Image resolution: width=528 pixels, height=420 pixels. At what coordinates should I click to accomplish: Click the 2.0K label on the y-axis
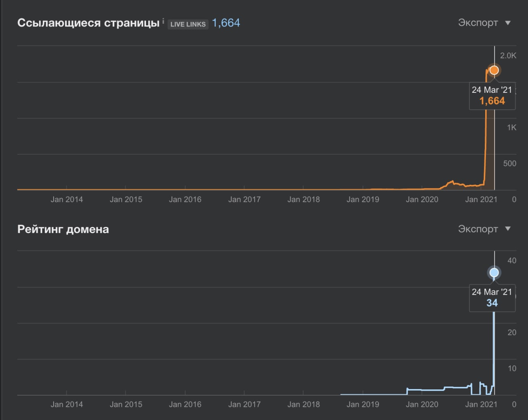[x=508, y=56]
